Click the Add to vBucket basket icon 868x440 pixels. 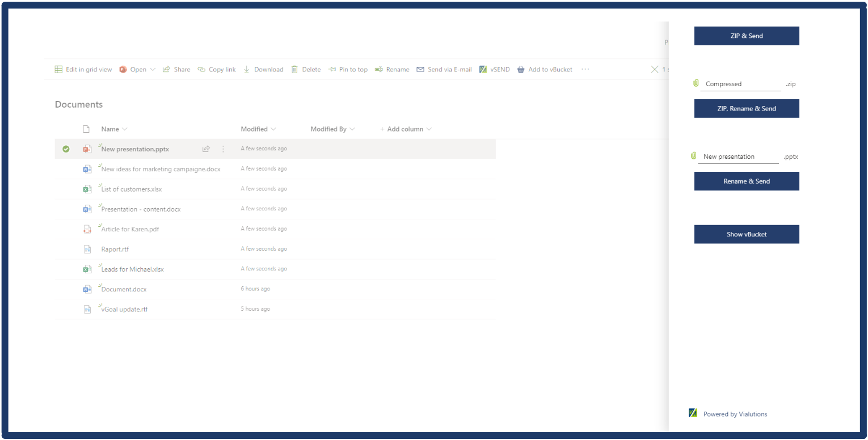tap(521, 70)
